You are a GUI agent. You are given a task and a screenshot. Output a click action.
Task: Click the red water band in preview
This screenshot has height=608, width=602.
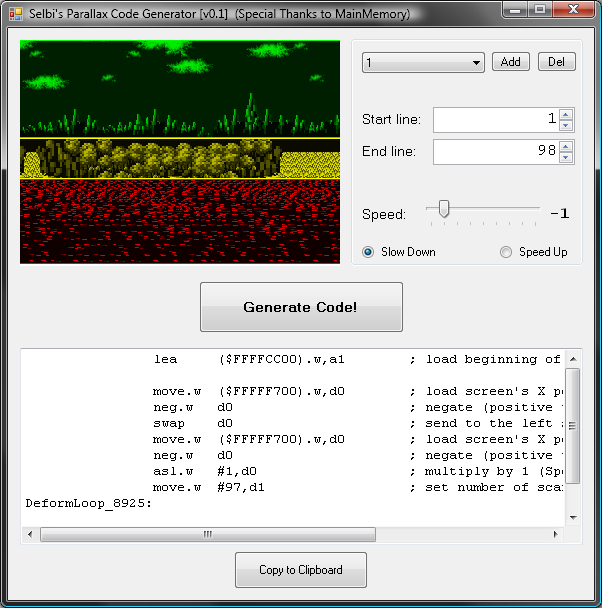180,221
